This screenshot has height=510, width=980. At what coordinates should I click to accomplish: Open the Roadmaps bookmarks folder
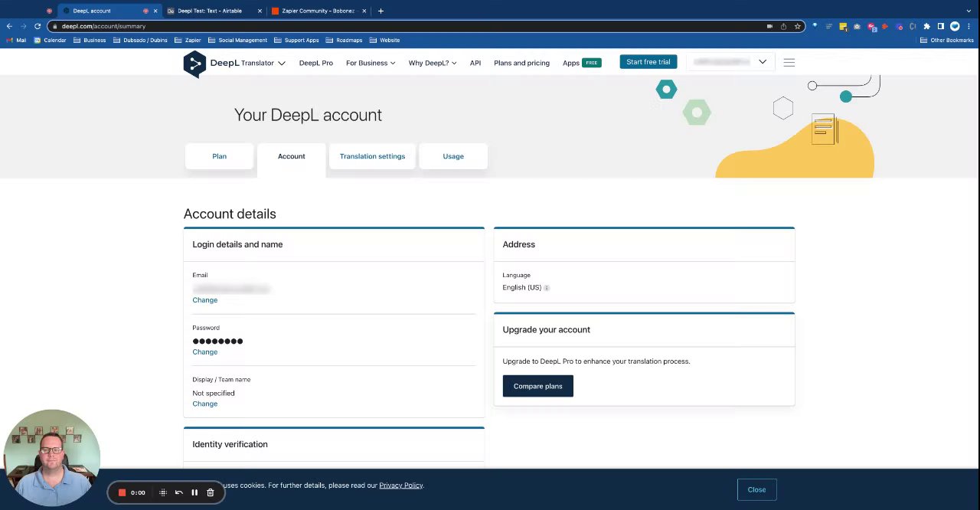click(x=344, y=40)
